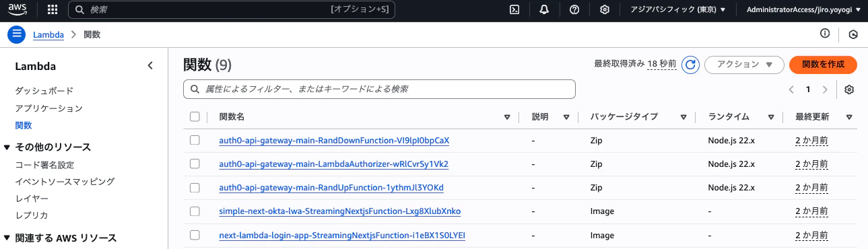Screen dimensions: 868x249
Task: Click 2 か月前 in RandDownFunction row
Action: 811,141
